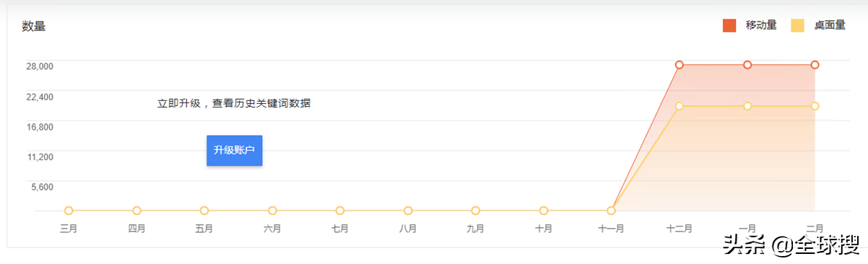Click the 七月 data point marker
The height and width of the screenshot is (264, 868).
[340, 211]
